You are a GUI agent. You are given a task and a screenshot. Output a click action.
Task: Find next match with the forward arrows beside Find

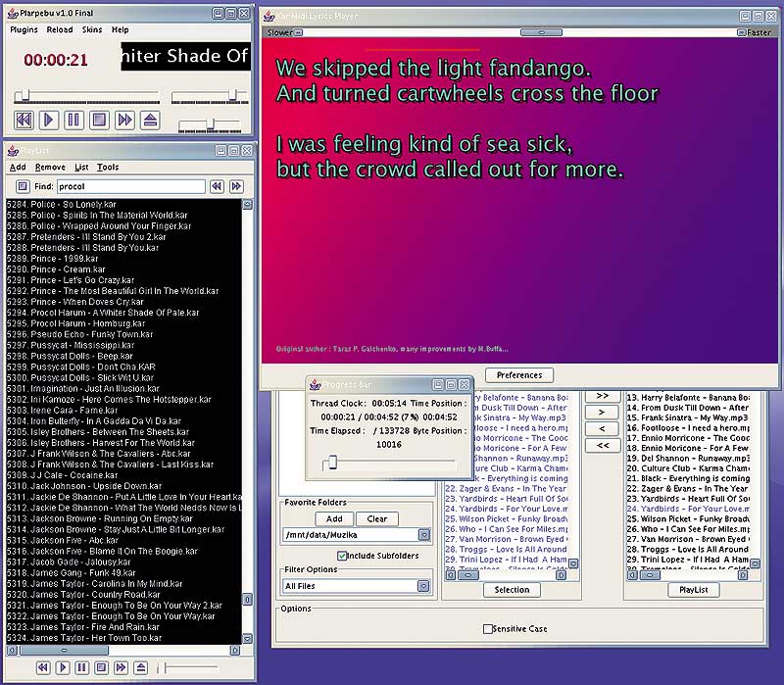pos(236,186)
